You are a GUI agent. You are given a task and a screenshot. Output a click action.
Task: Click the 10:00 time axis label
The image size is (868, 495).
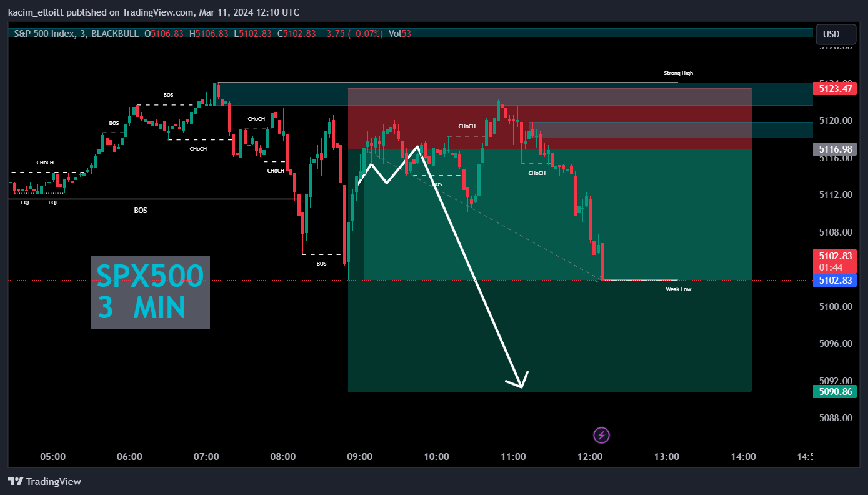[x=436, y=457]
